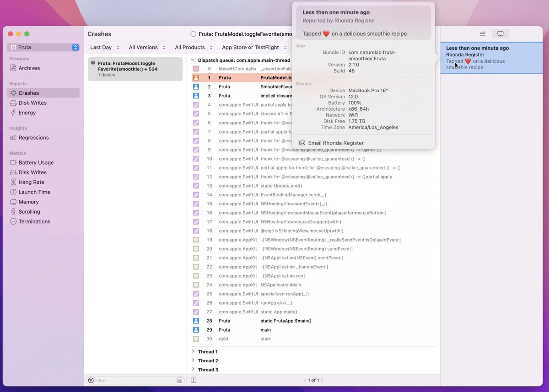Image resolution: width=549 pixels, height=392 pixels.
Task: Click into the Filter field
Action: (135, 381)
